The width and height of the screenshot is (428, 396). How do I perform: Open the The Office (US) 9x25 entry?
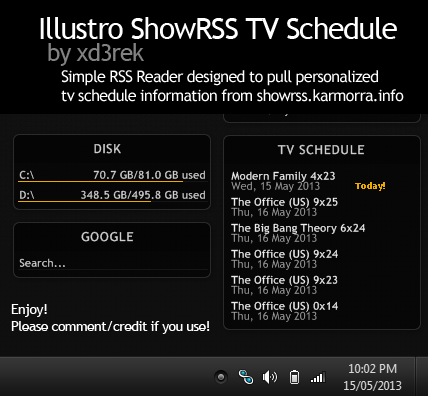point(284,202)
